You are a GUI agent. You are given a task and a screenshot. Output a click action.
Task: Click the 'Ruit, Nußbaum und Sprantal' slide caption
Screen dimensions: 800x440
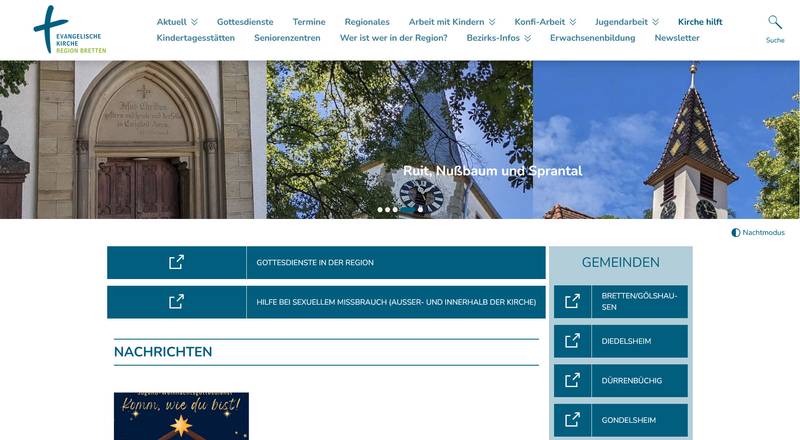pyautogui.click(x=492, y=170)
